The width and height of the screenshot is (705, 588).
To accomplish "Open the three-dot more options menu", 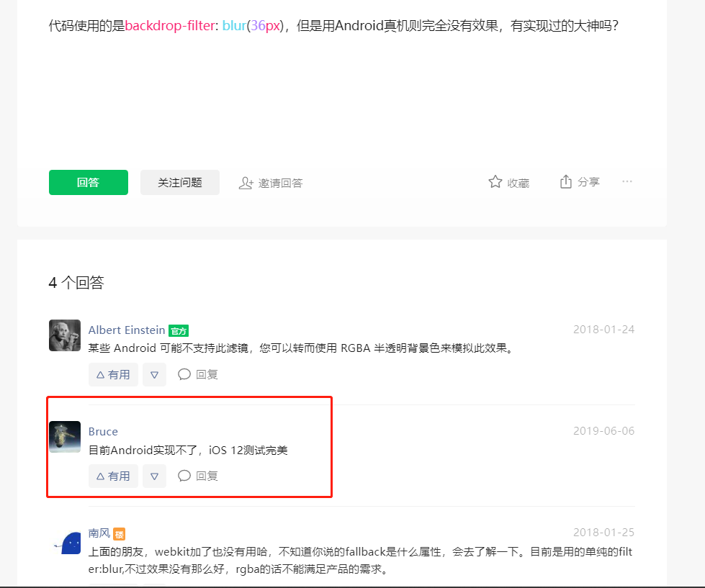I will pos(627,181).
